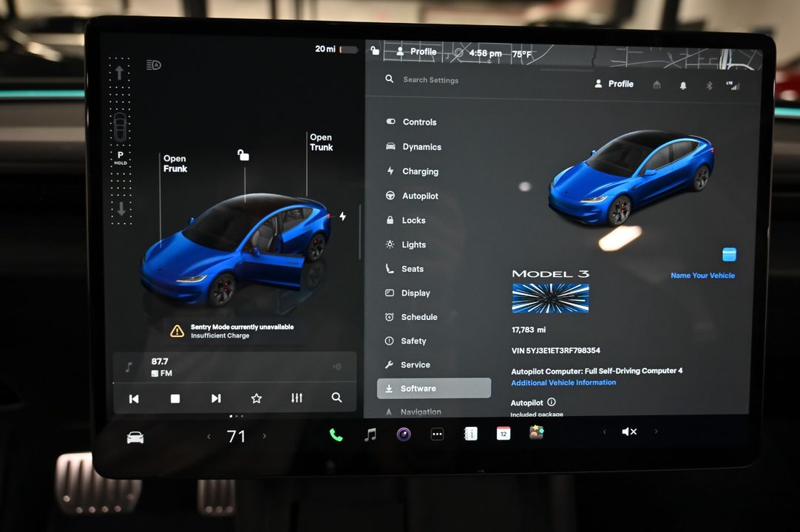Tap the 4:58 pm clock
Screen dimensions: 800x532
coord(485,53)
